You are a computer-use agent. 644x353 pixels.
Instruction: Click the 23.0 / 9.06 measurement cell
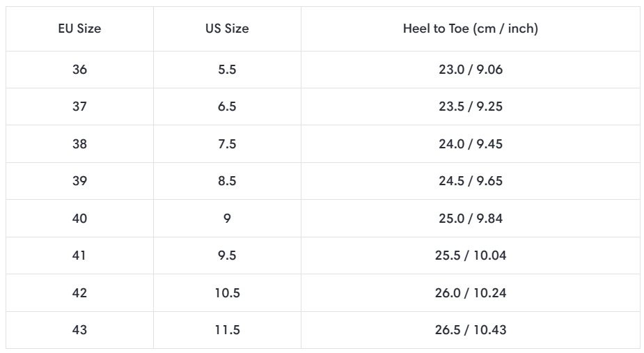pos(470,70)
